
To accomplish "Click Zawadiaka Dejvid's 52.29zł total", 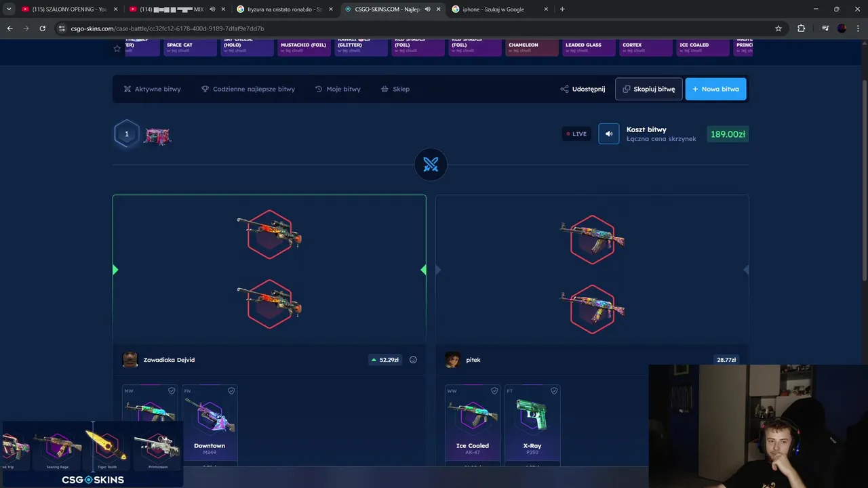I will [x=384, y=360].
